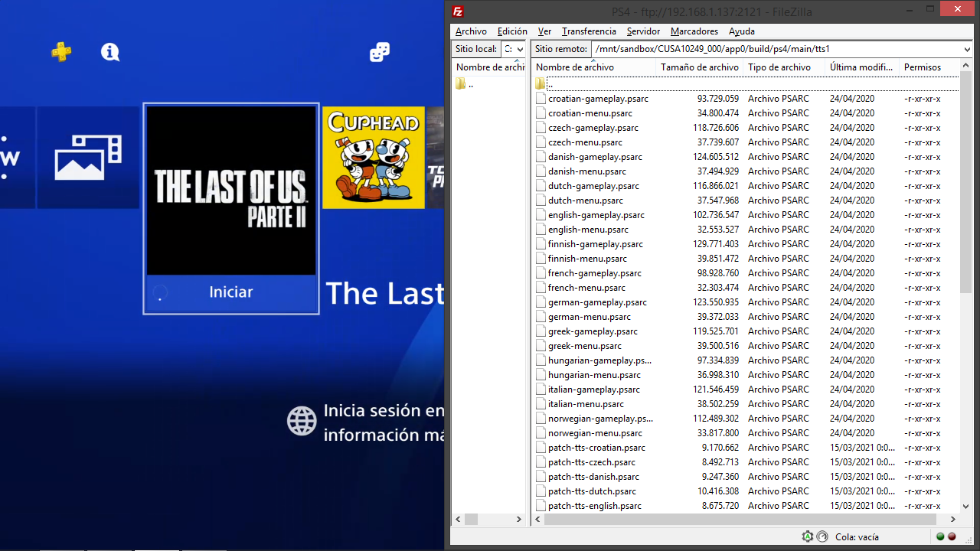The height and width of the screenshot is (551, 980).
Task: Open the Marcadores menu
Action: pos(694,31)
